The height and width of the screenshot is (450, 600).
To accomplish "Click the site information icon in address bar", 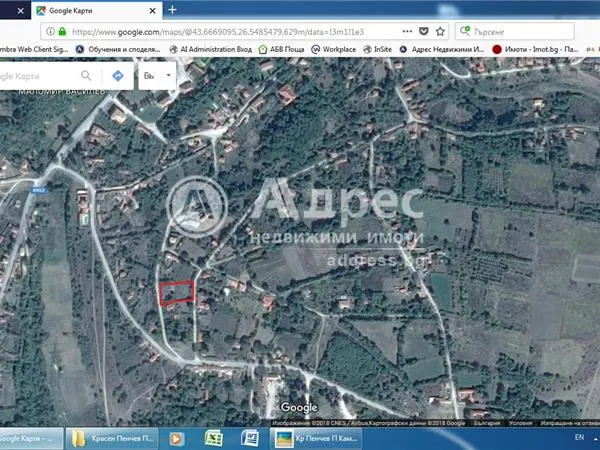I will (50, 31).
